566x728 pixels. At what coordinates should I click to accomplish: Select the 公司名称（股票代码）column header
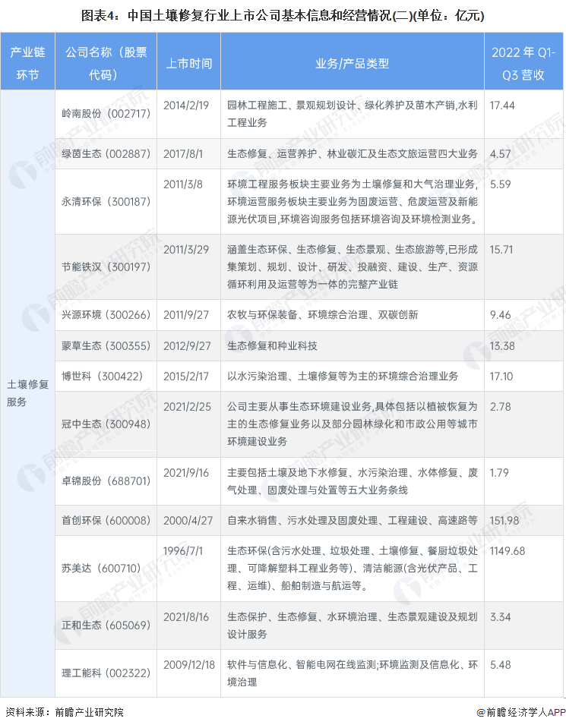click(x=106, y=63)
